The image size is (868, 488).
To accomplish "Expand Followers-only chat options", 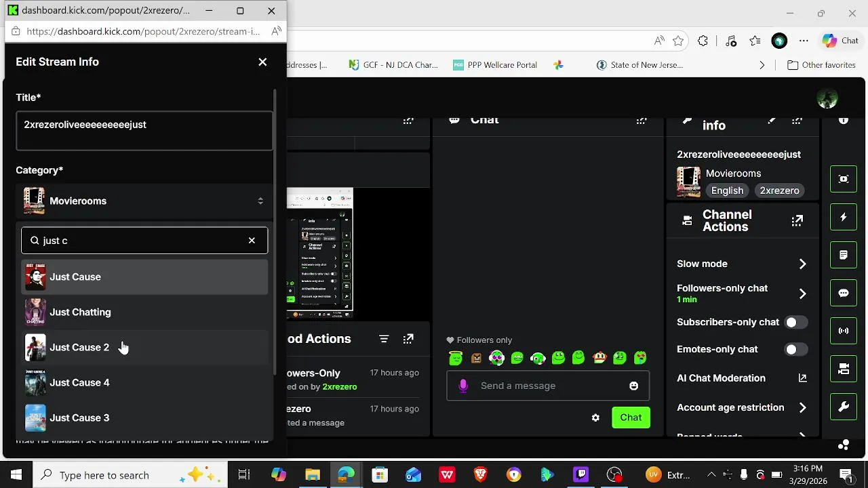I will pyautogui.click(x=802, y=293).
